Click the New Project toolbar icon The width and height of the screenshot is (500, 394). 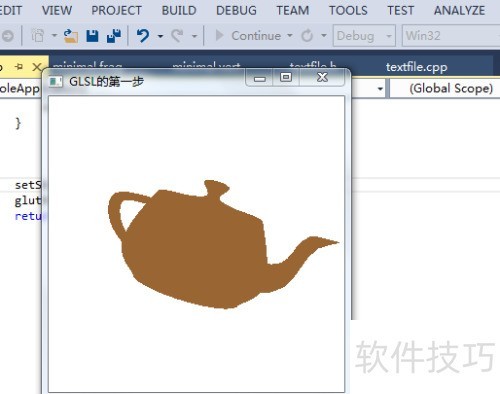coord(38,35)
